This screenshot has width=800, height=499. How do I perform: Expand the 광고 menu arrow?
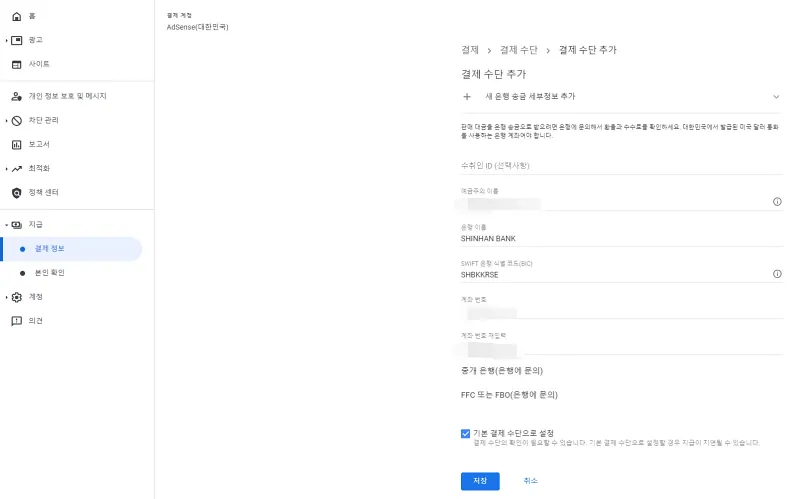[x=6, y=40]
